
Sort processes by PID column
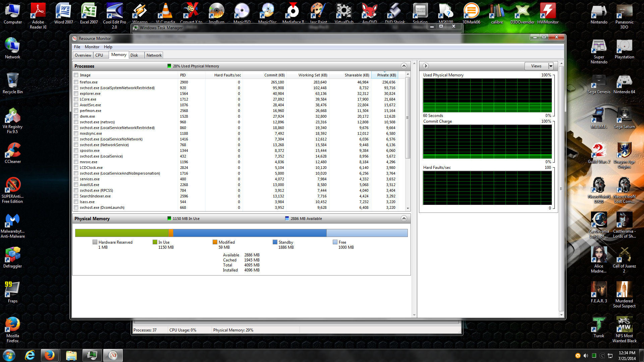pyautogui.click(x=191, y=75)
